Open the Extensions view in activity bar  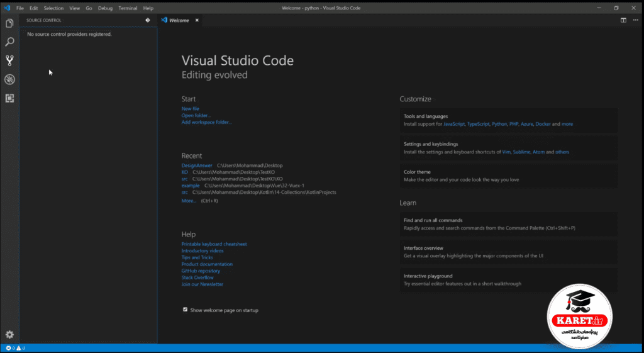tap(9, 98)
